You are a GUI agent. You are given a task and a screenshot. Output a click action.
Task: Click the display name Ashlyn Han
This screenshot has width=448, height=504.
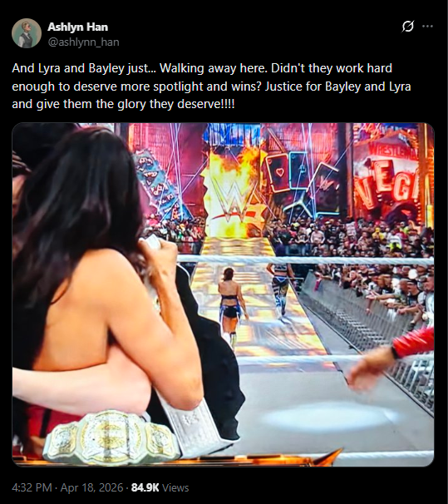tap(78, 27)
